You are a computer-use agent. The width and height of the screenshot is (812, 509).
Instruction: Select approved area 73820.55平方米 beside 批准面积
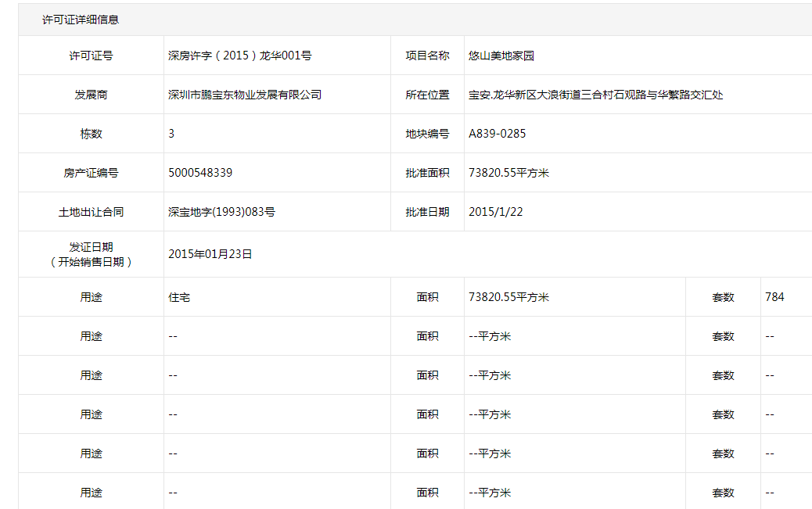(508, 173)
